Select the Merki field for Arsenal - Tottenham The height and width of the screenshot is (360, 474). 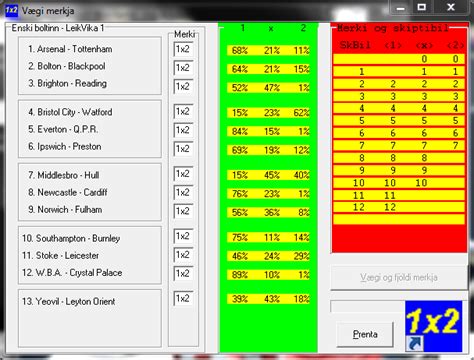(x=183, y=49)
